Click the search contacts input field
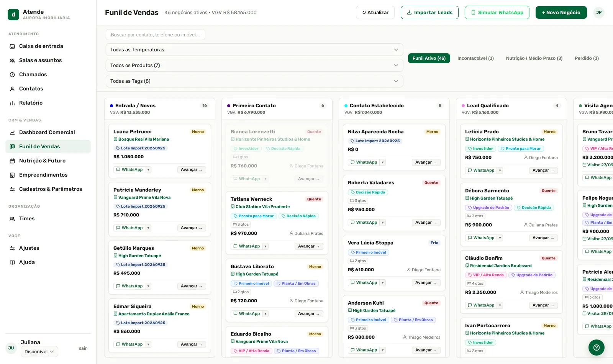The height and width of the screenshot is (364, 613). pyautogui.click(x=156, y=35)
